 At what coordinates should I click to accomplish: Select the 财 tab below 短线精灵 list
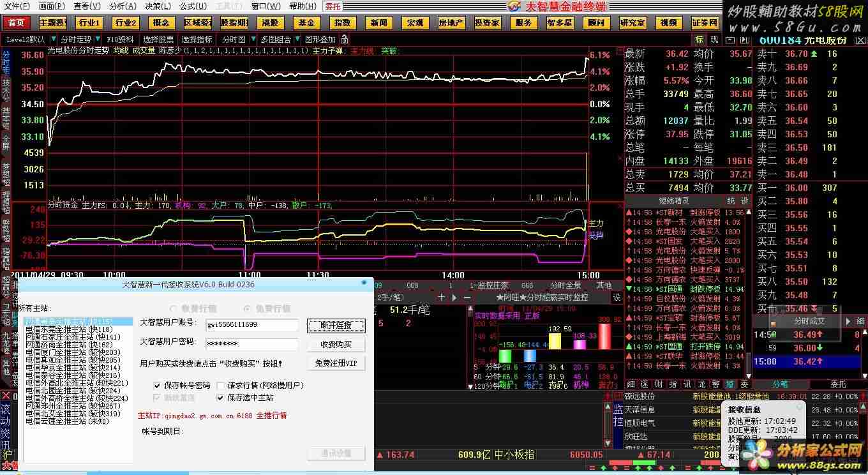(x=659, y=384)
